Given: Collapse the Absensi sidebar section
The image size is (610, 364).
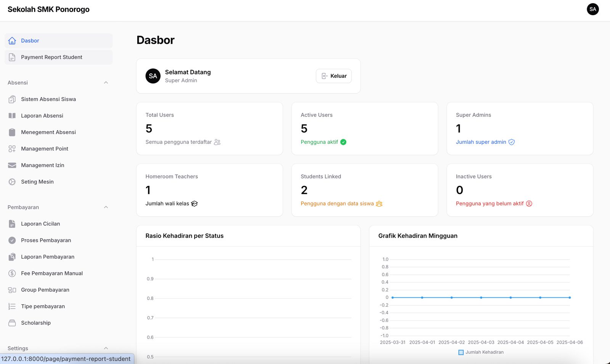Looking at the screenshot, I should tap(106, 83).
